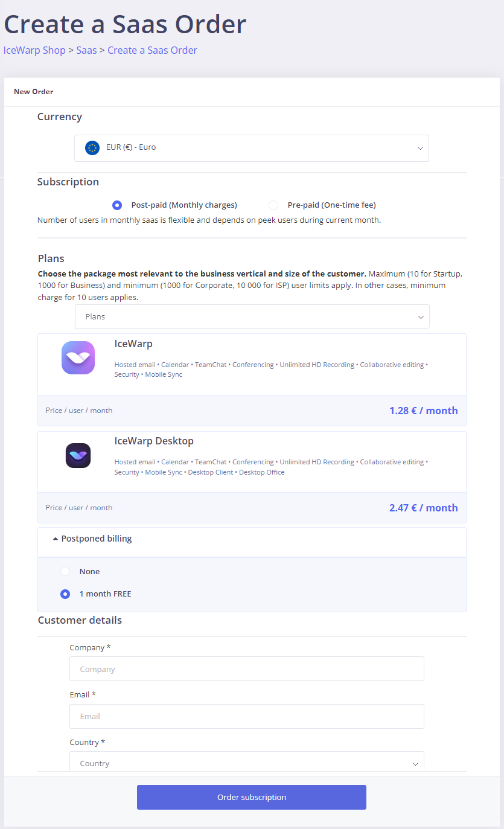This screenshot has height=829, width=504.
Task: Select the IceWarp Desktop plan title
Action: (x=154, y=441)
